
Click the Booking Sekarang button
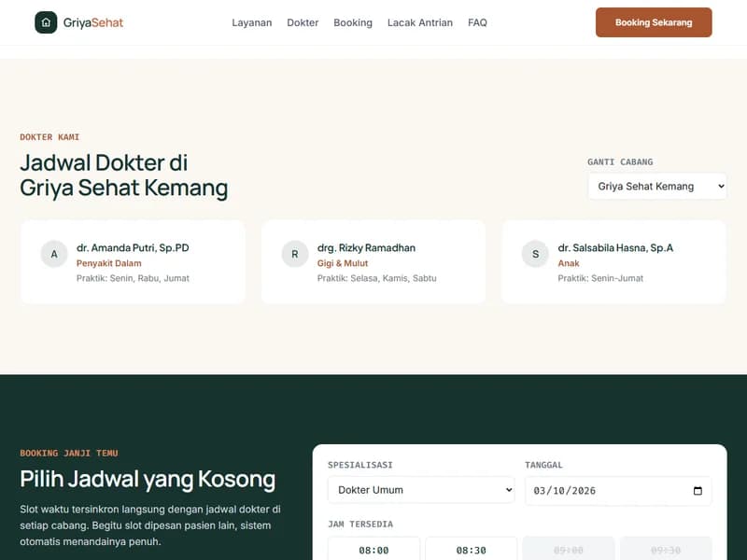[x=654, y=22]
